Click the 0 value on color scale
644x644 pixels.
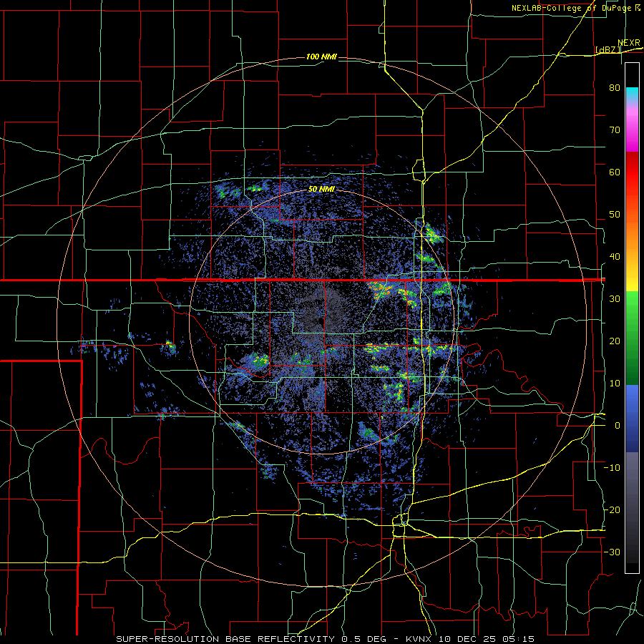[x=618, y=426]
